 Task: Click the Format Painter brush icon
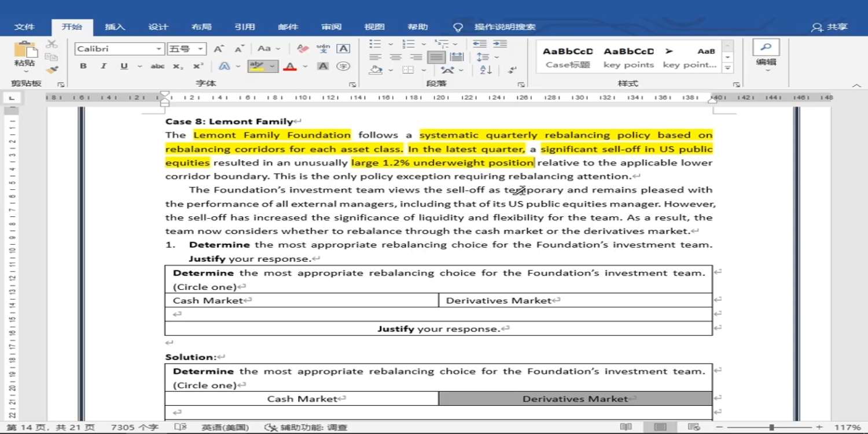point(52,69)
